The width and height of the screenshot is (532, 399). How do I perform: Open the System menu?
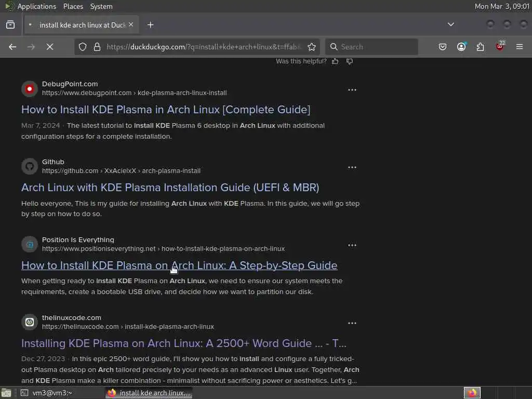(x=101, y=6)
